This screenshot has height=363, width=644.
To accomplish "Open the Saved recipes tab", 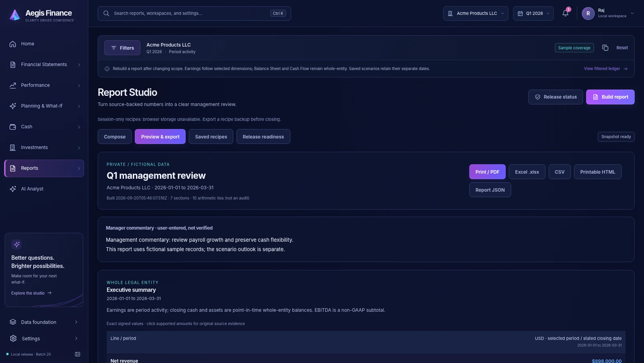I will click(x=211, y=137).
